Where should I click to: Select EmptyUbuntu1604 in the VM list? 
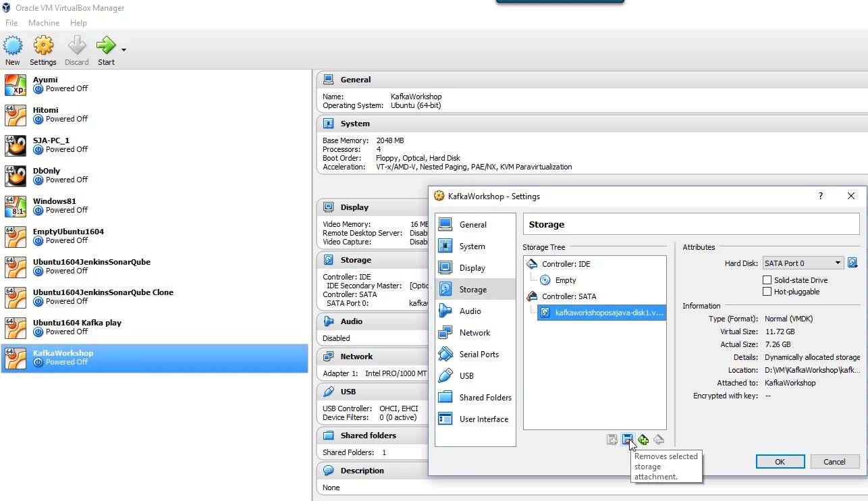point(155,236)
